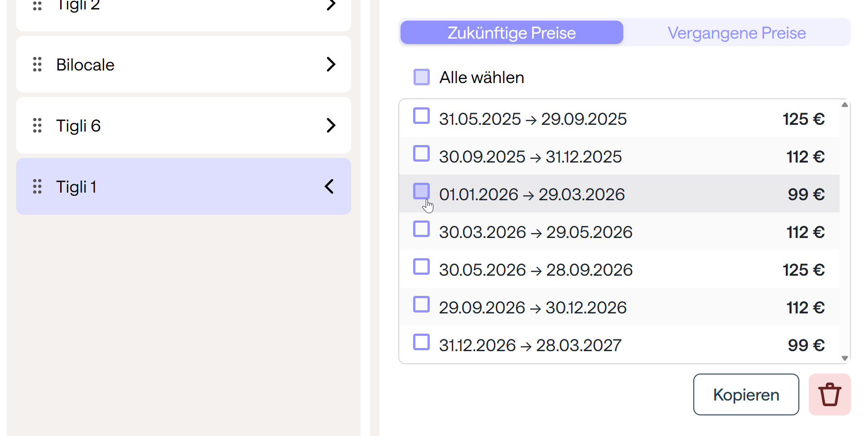Viewport: 868px width, 436px height.
Task: Grab the drag handle next to Bilocale
Action: coord(37,64)
